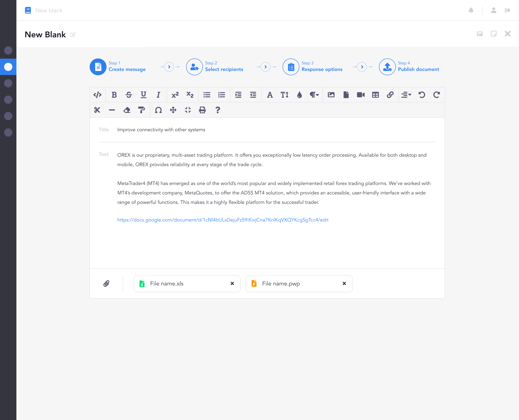Viewport: 519px width, 420px height.
Task: Toggle bold formatting
Action: point(114,95)
